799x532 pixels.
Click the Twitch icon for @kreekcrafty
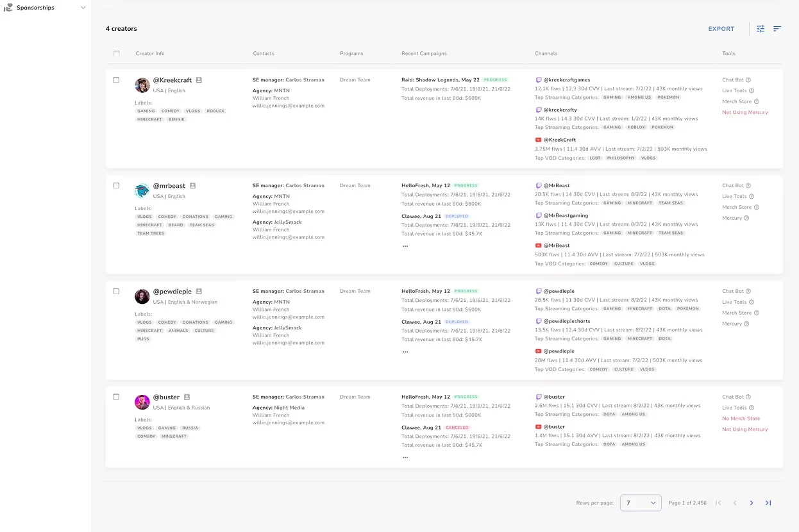(539, 110)
